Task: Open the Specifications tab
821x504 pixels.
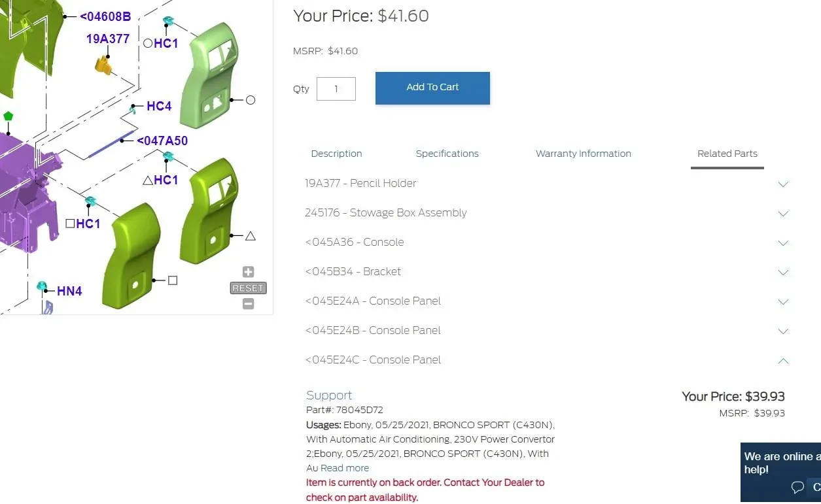Action: pos(447,154)
